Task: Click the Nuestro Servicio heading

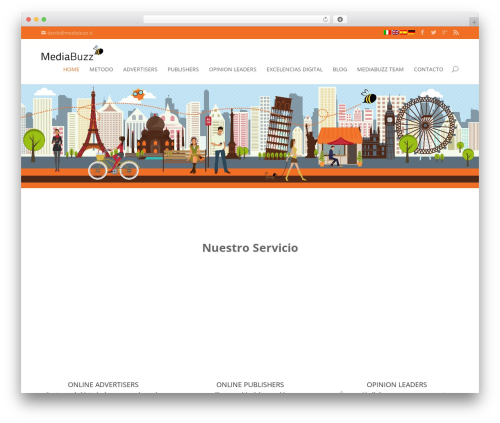Action: [250, 248]
